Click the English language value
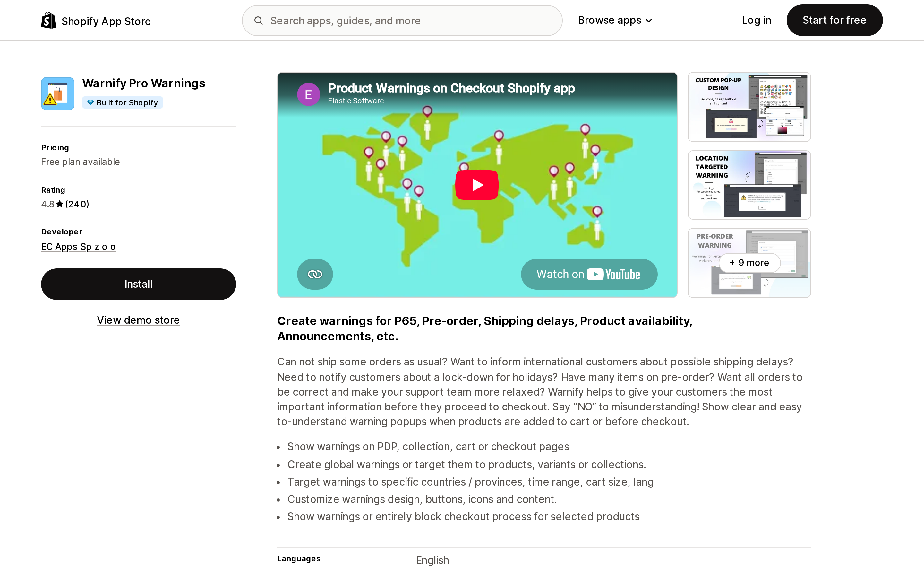 point(432,560)
